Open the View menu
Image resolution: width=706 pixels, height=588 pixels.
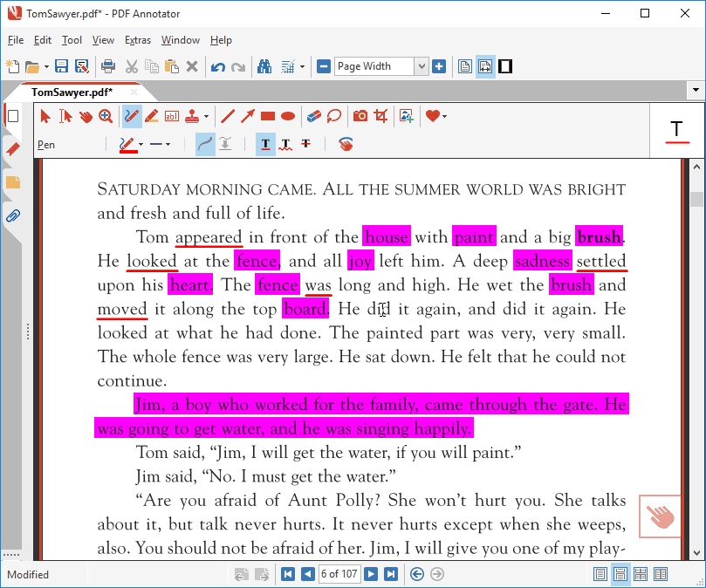coord(103,40)
